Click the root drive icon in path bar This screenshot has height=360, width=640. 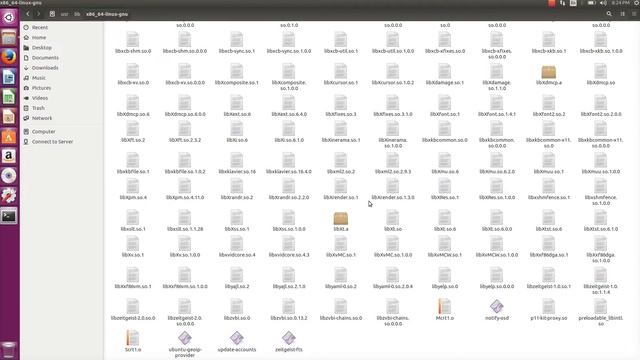click(x=52, y=14)
